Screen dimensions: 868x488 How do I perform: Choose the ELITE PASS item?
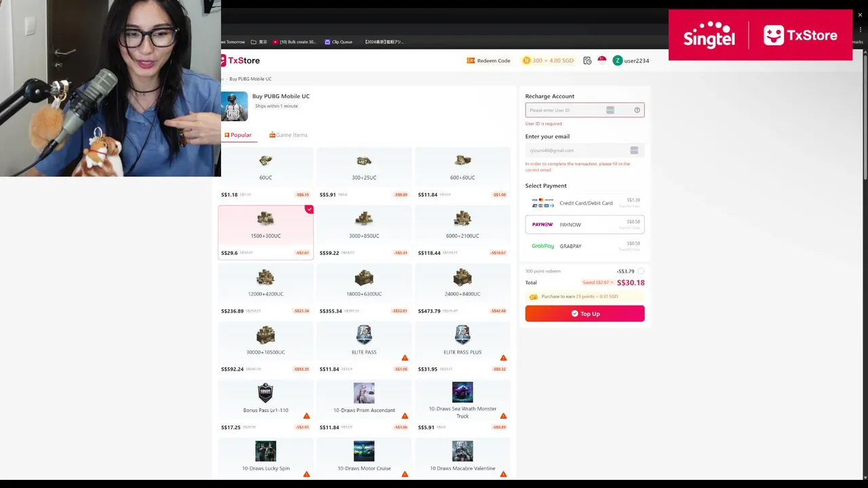(364, 348)
